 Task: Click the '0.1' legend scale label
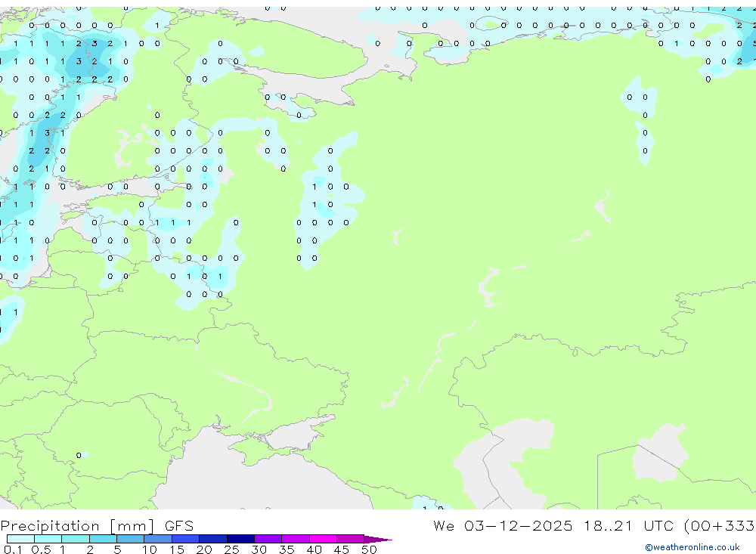coord(13,549)
